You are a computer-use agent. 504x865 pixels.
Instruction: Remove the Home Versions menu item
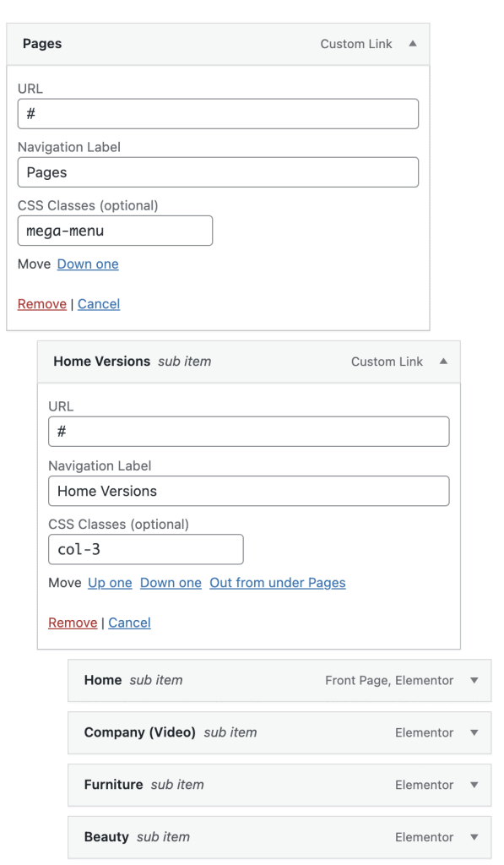(73, 623)
